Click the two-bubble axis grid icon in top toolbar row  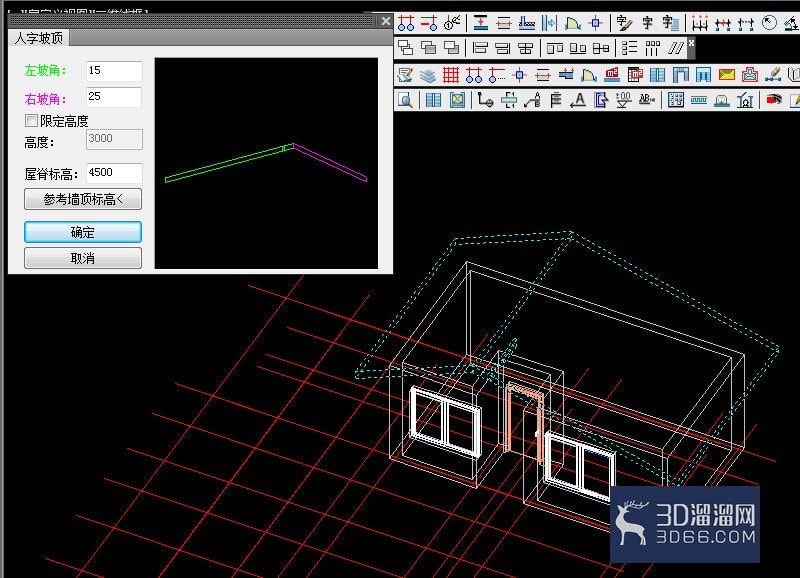(406, 23)
